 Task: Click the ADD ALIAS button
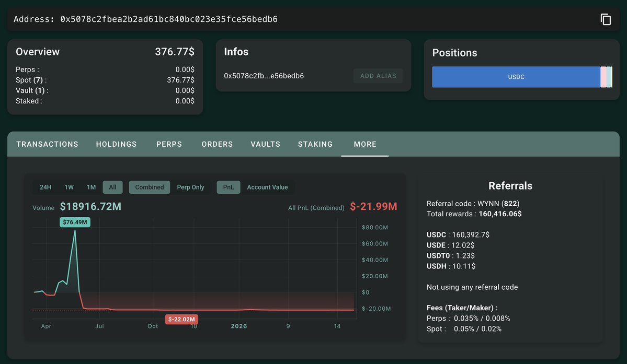coord(378,76)
